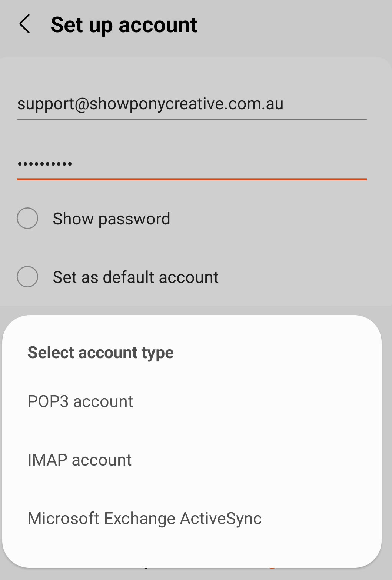The width and height of the screenshot is (392, 580).
Task: Click the word "ActiveSync" in the list
Action: 221,519
